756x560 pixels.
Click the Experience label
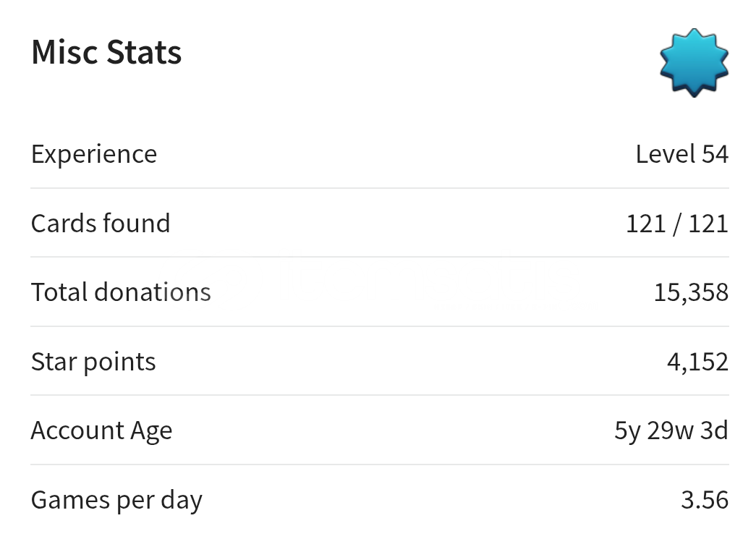[x=94, y=154]
